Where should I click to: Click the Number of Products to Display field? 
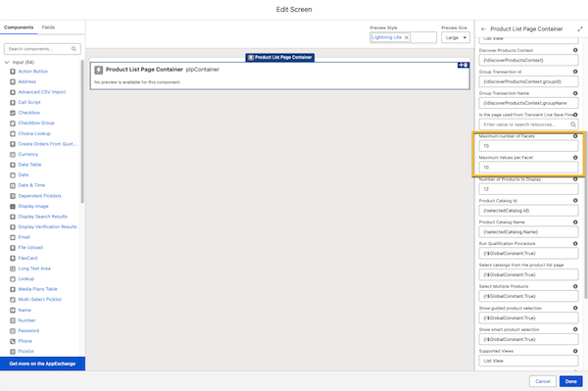pos(528,189)
